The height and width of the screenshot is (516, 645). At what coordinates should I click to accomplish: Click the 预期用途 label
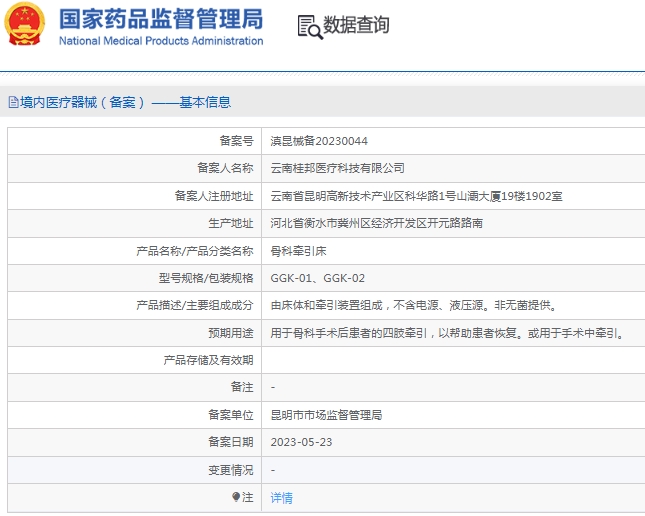tap(231, 333)
